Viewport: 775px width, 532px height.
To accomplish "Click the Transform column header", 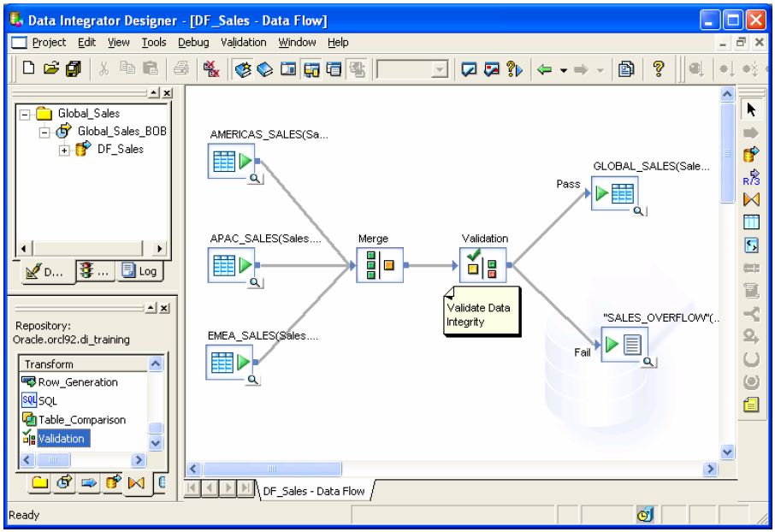I will [83, 364].
